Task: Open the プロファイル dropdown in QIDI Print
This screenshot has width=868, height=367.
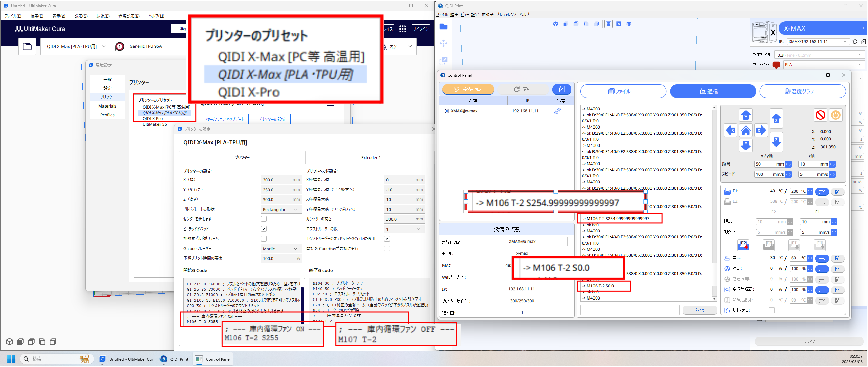Action: point(820,55)
